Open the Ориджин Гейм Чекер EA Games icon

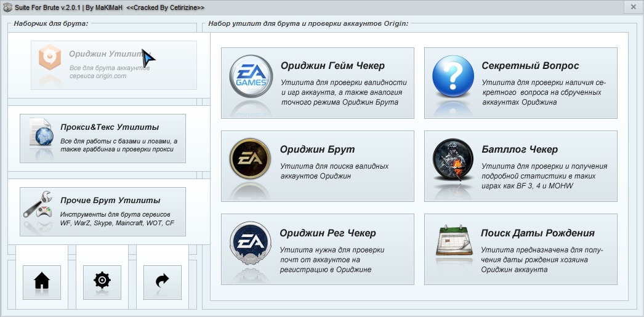[251, 76]
